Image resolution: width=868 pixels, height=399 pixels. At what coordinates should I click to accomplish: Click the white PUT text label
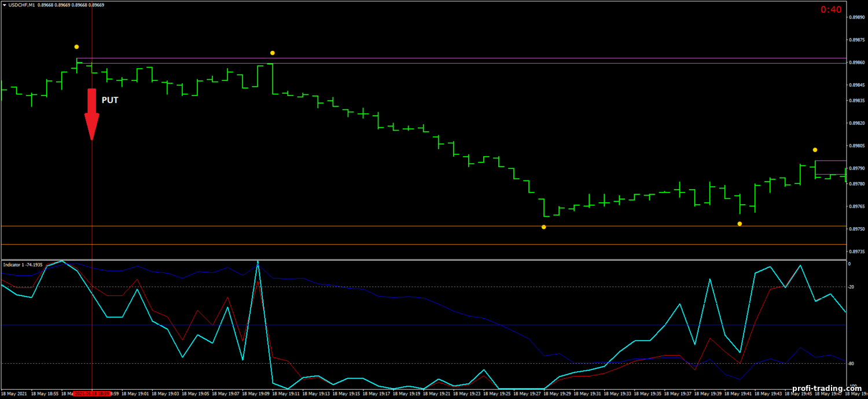click(110, 100)
